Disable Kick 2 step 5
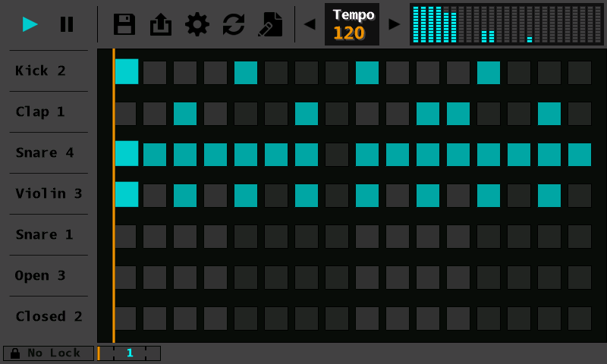The image size is (607, 364). [246, 73]
